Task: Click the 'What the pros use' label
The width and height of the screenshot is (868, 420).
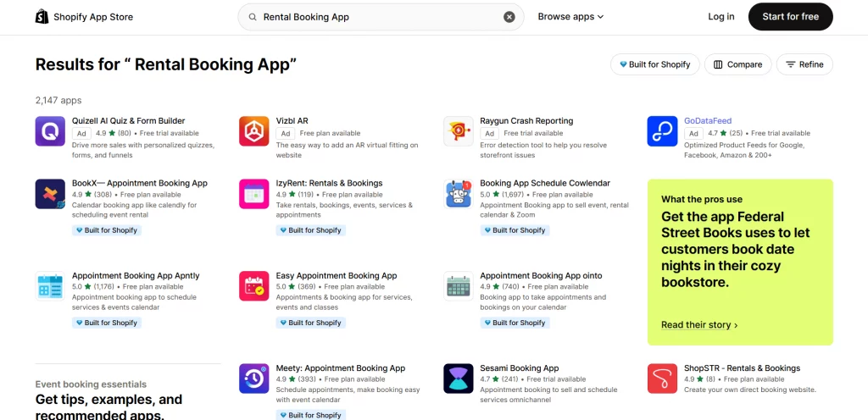Action: click(701, 200)
